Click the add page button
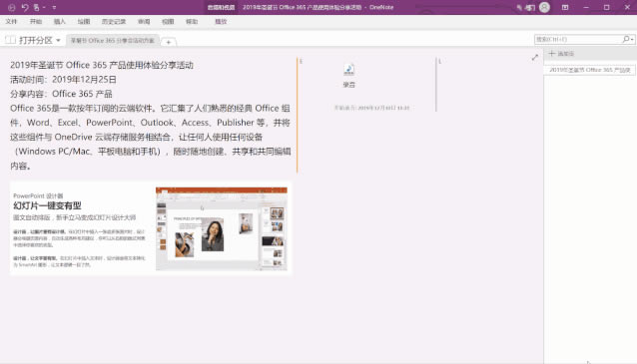The height and width of the screenshot is (364, 637). pyautogui.click(x=561, y=54)
